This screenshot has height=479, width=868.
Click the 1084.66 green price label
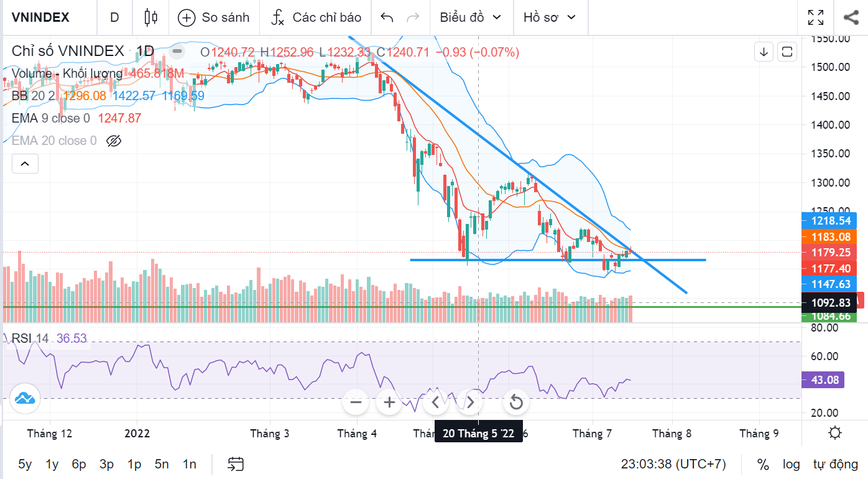tap(829, 316)
